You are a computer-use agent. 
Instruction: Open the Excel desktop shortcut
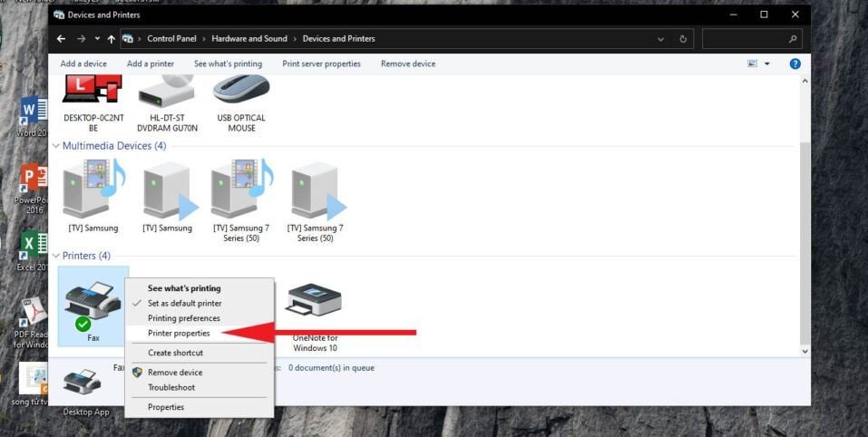click(x=32, y=248)
